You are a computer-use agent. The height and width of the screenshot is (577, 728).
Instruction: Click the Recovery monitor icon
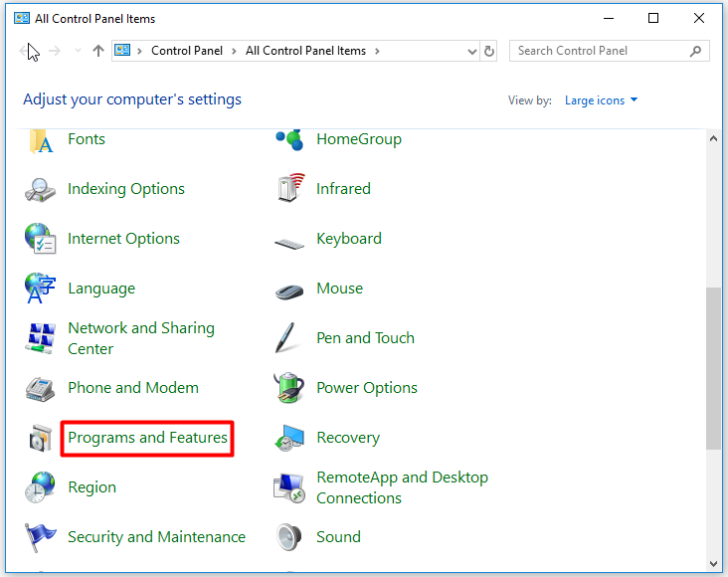point(288,438)
